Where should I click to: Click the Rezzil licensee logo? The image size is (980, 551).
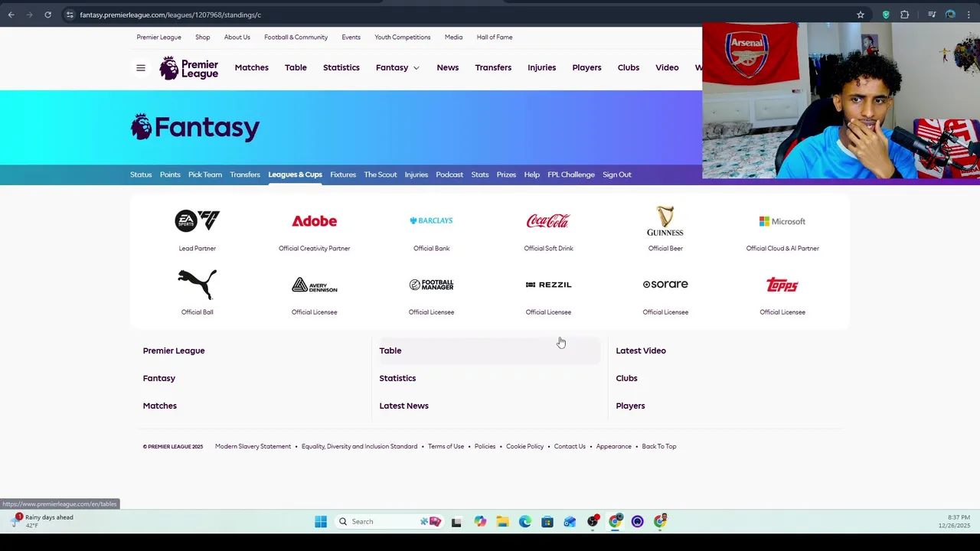pyautogui.click(x=548, y=285)
